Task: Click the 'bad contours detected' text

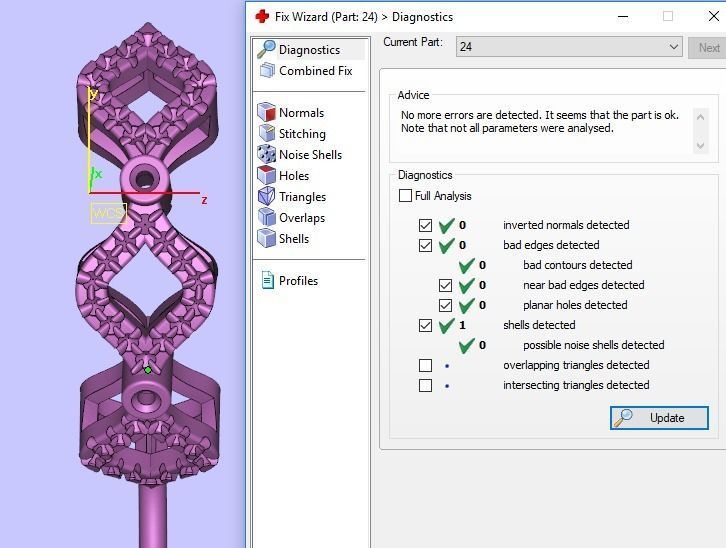Action: (577, 265)
